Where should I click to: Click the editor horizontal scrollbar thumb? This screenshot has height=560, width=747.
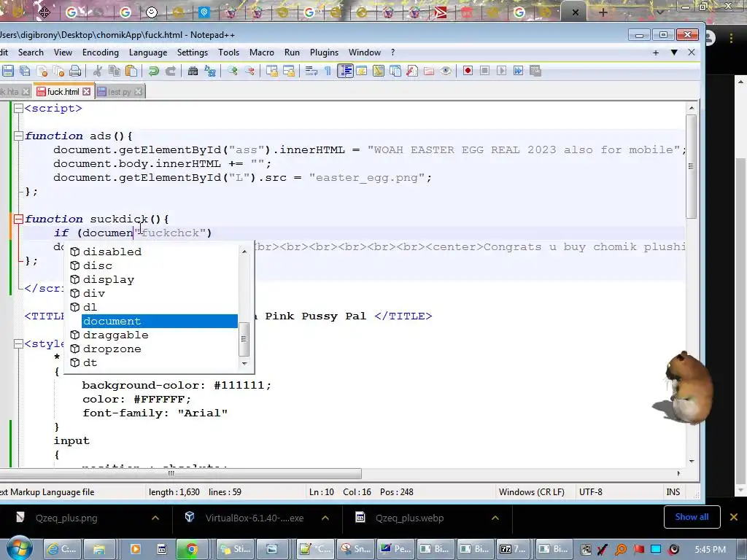pos(181,473)
